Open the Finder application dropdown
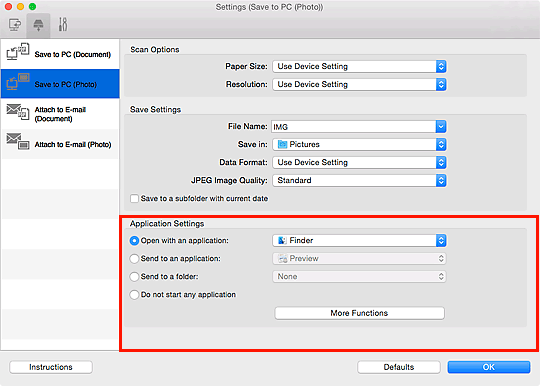Viewport: 540px width, 386px height. click(359, 240)
